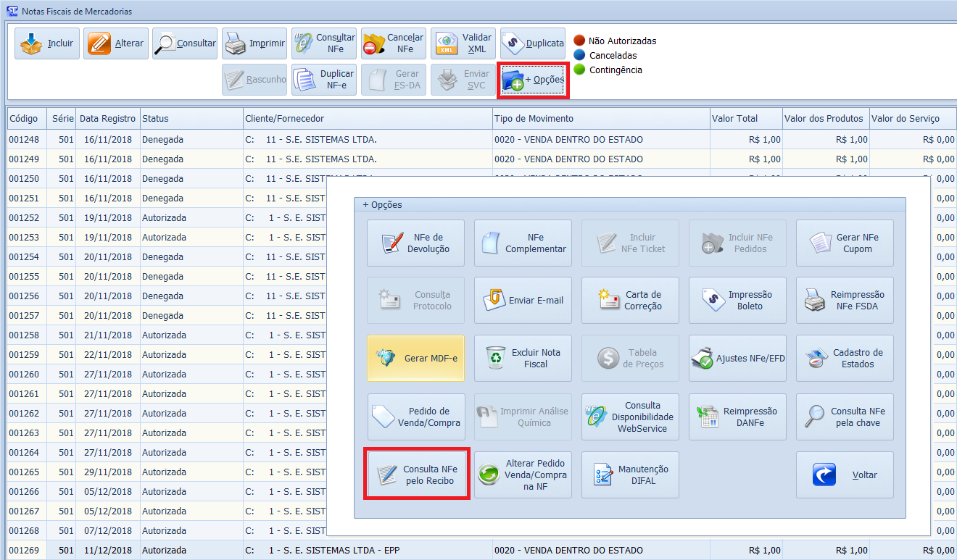Image resolution: width=957 pixels, height=560 pixels.
Task: Click the green Contingência legend circle
Action: point(579,70)
